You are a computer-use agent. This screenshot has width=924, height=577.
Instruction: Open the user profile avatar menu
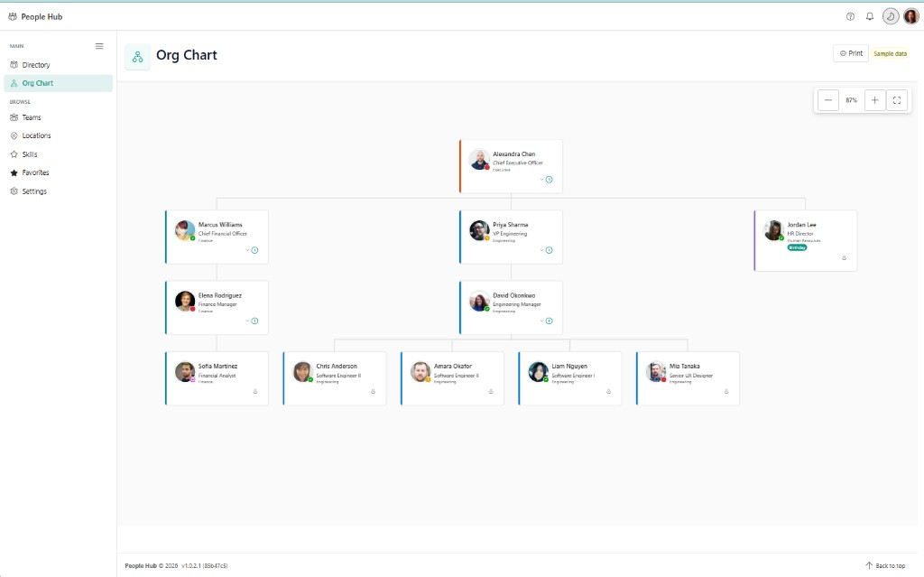click(x=911, y=16)
